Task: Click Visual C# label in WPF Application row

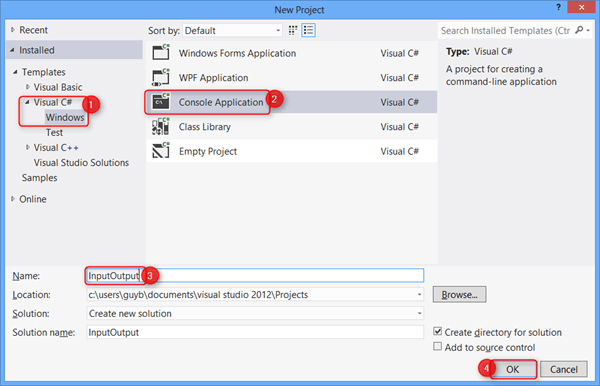Action: (399, 78)
